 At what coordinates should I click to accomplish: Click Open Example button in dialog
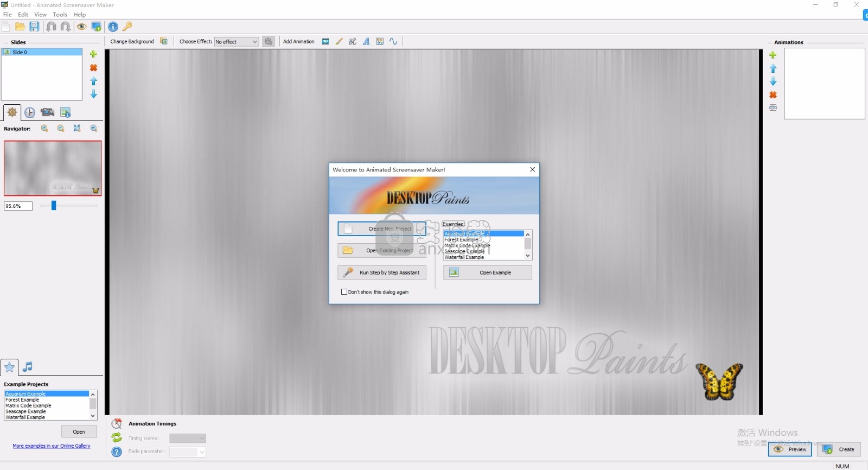click(488, 272)
